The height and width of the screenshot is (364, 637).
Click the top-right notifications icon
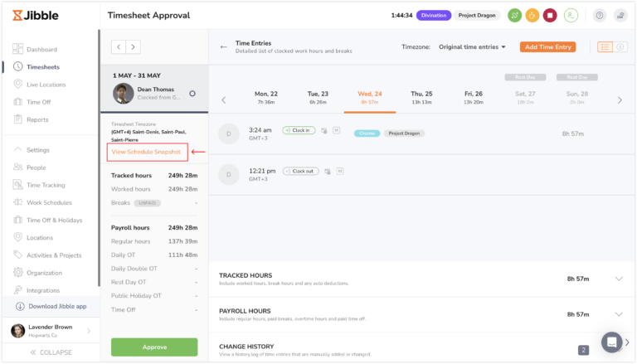click(x=620, y=16)
